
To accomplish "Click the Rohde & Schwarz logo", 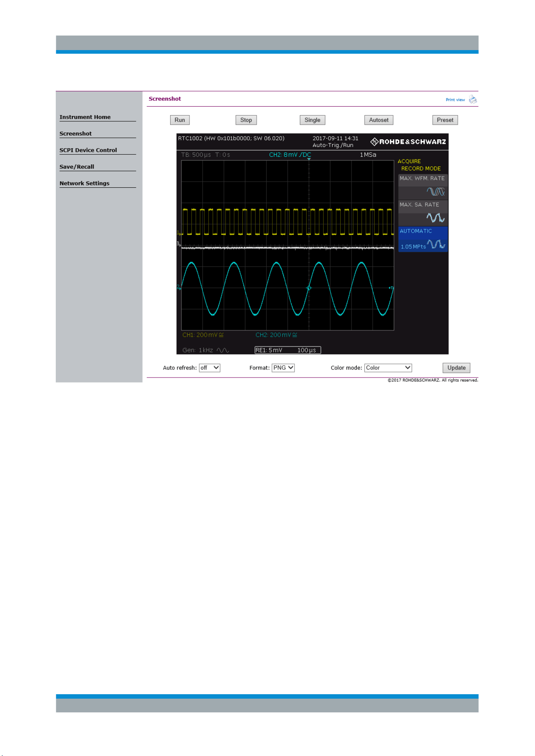I will (408, 142).
